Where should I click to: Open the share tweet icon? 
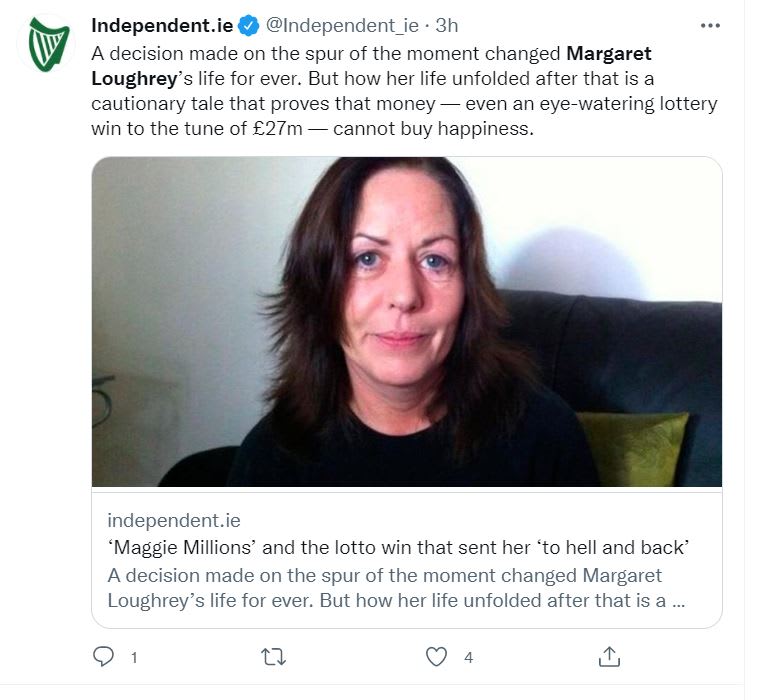point(610,657)
